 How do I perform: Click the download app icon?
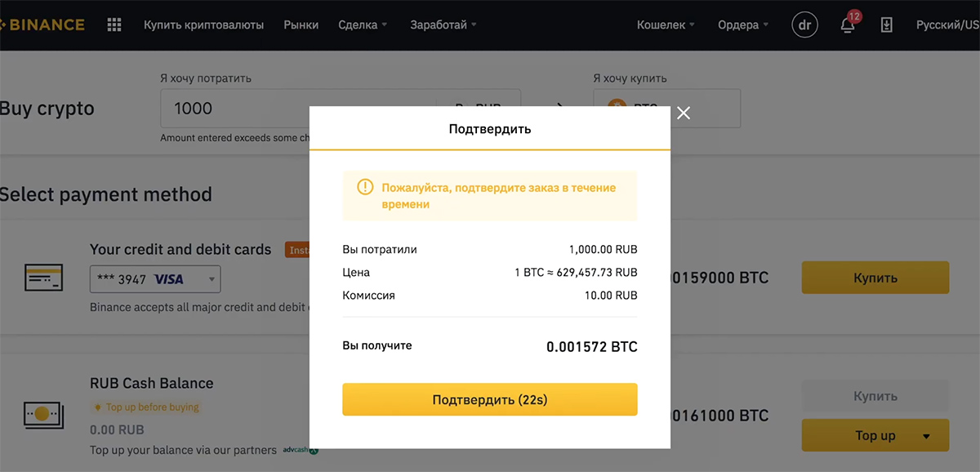click(887, 24)
